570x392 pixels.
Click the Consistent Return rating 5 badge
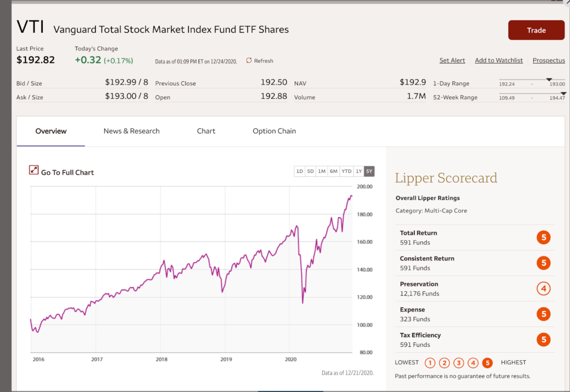click(x=543, y=263)
